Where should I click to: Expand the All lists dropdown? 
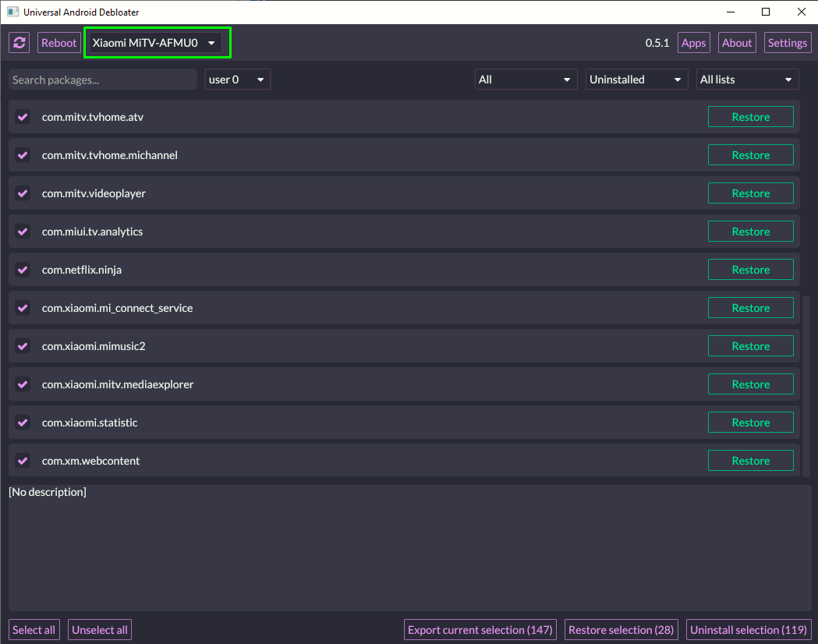point(747,80)
